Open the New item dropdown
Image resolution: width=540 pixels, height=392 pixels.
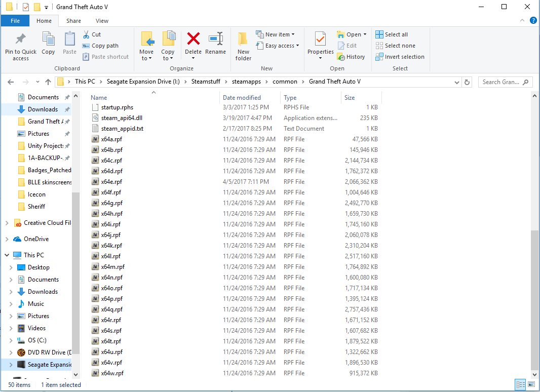click(x=275, y=34)
